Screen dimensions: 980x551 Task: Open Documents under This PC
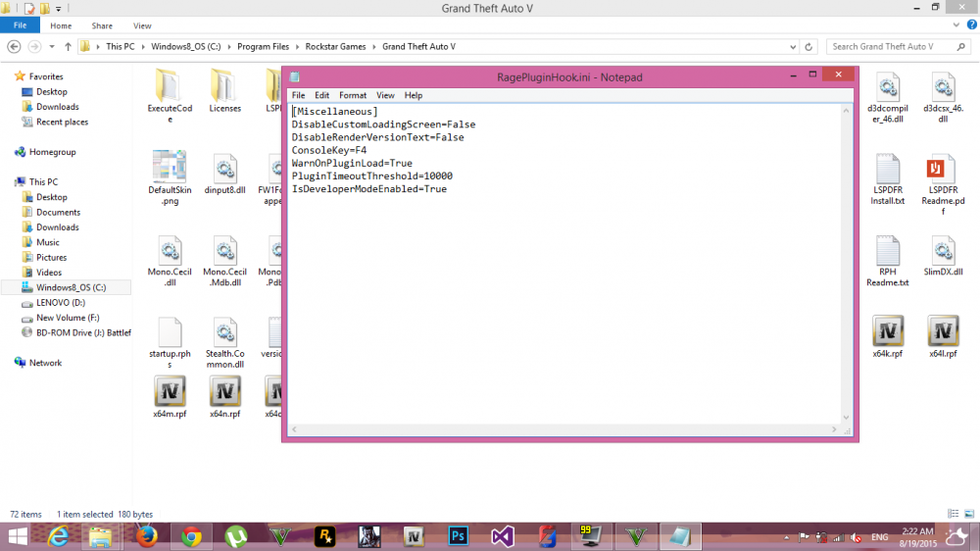(58, 212)
